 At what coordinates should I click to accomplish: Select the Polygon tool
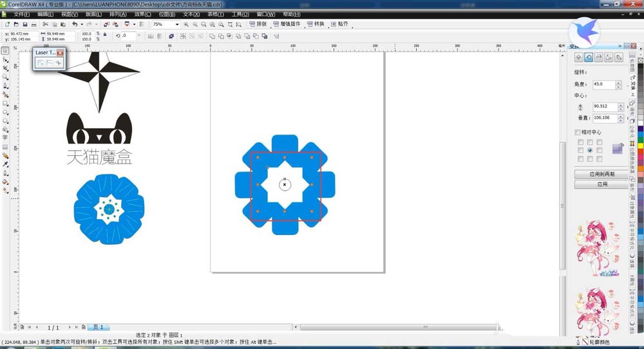[5, 120]
